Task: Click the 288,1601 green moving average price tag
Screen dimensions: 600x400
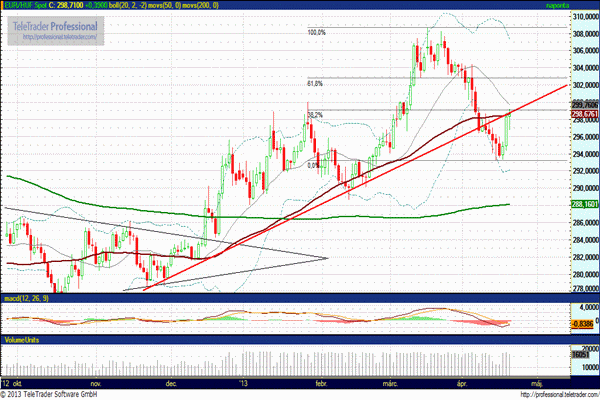Action: click(x=584, y=204)
